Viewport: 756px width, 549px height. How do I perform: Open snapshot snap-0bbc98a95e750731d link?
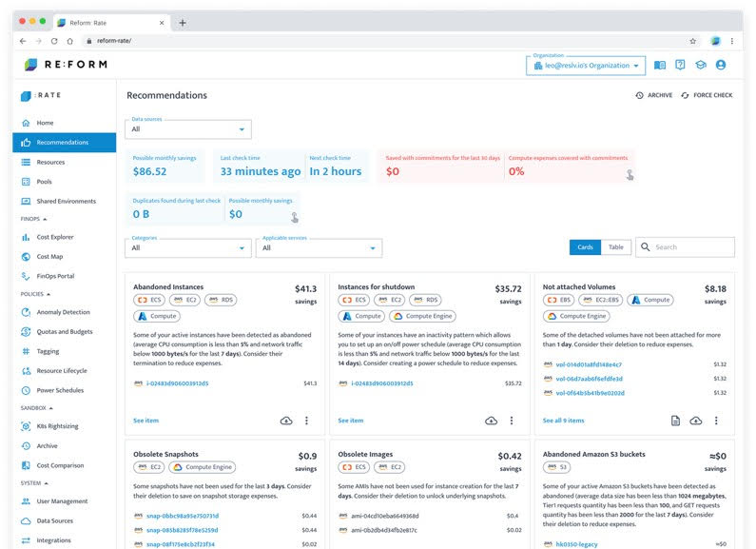[183, 516]
